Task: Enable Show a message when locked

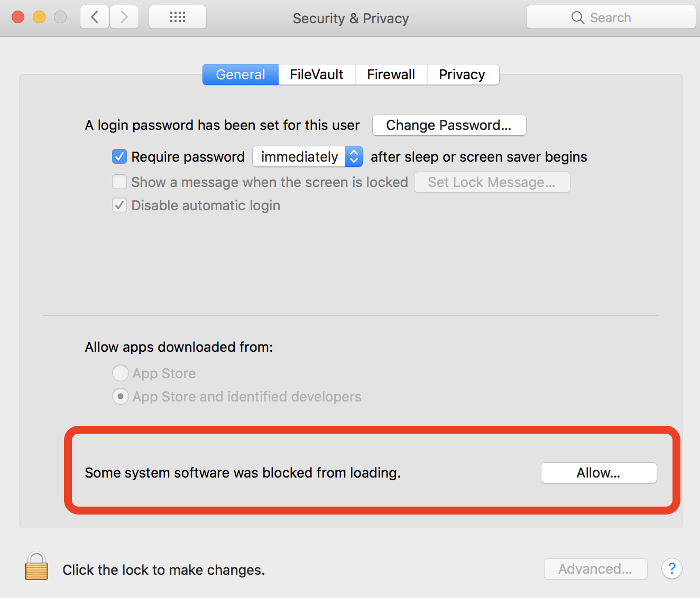Action: [119, 182]
